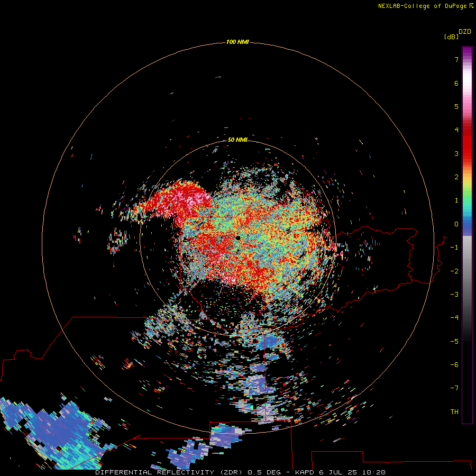Click the [dB] units label
Image resolution: width=476 pixels, height=476 pixels.
click(x=451, y=36)
